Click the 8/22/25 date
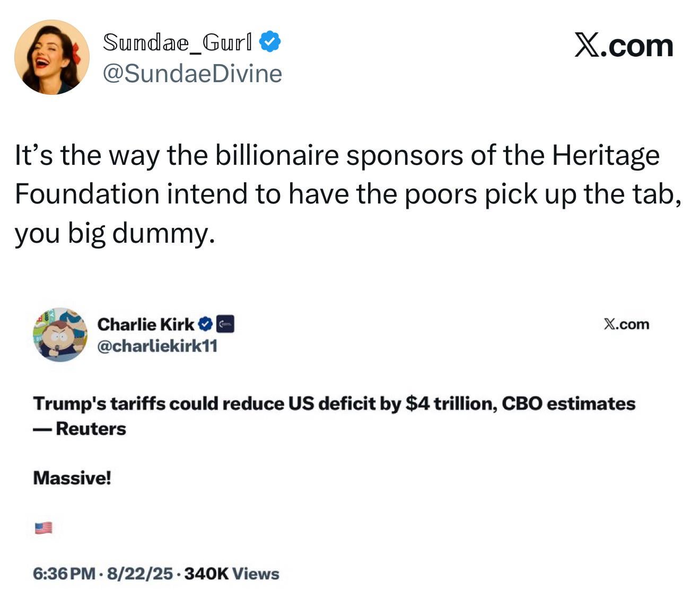 tap(140, 574)
